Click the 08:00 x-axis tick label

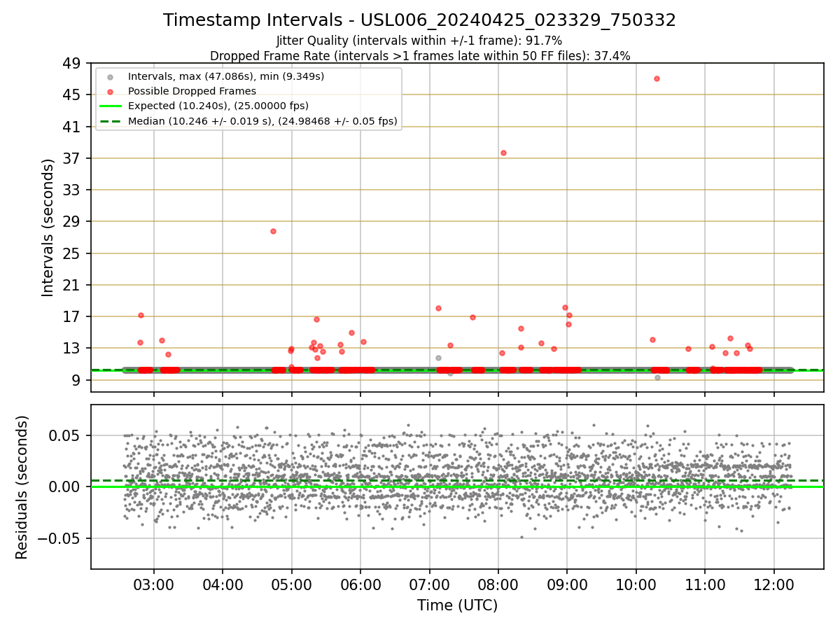498,586
